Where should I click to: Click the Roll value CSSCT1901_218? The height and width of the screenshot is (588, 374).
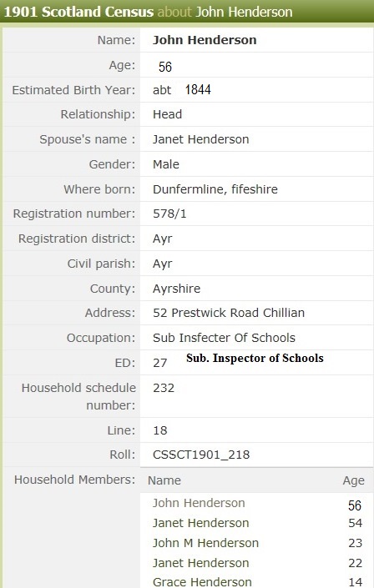[x=201, y=455]
